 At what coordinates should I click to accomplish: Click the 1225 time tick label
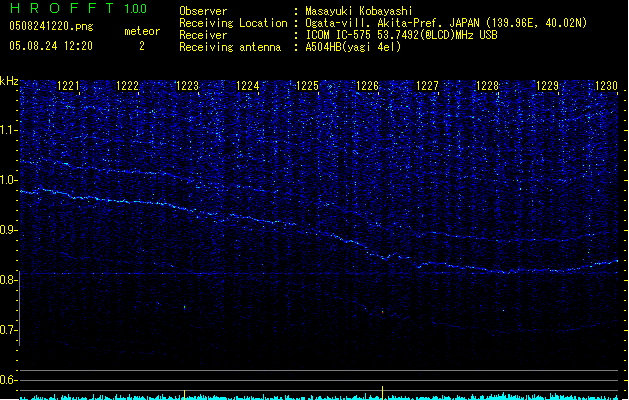click(307, 87)
